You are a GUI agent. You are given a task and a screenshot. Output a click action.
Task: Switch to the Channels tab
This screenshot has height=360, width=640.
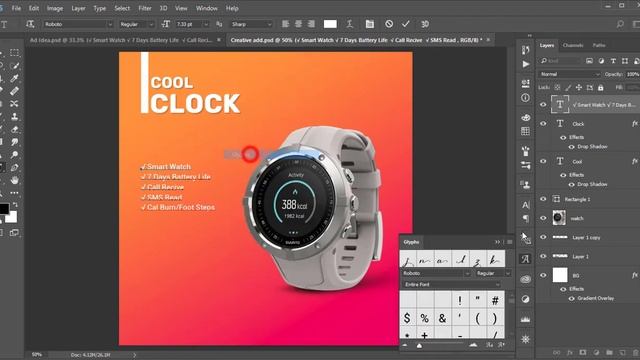coord(573,45)
